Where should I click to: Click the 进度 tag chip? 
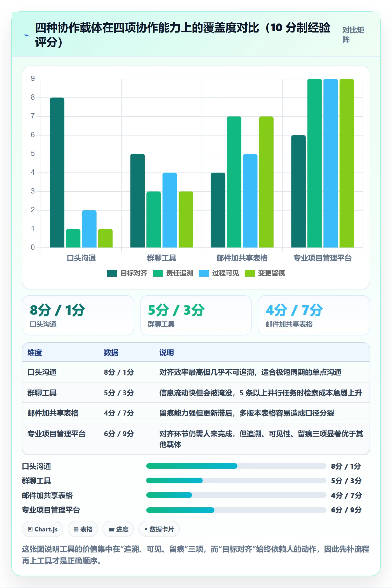tap(118, 529)
